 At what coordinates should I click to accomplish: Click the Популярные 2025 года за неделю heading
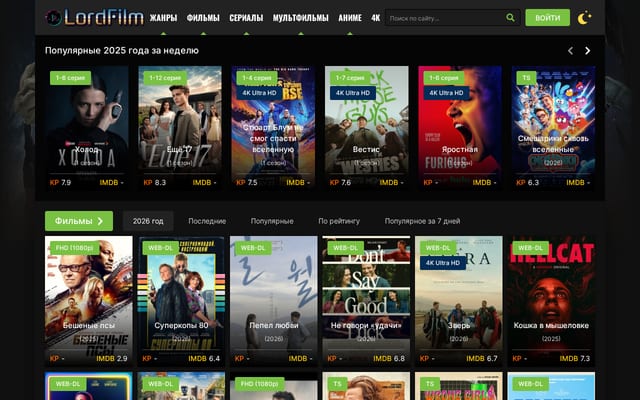[122, 51]
